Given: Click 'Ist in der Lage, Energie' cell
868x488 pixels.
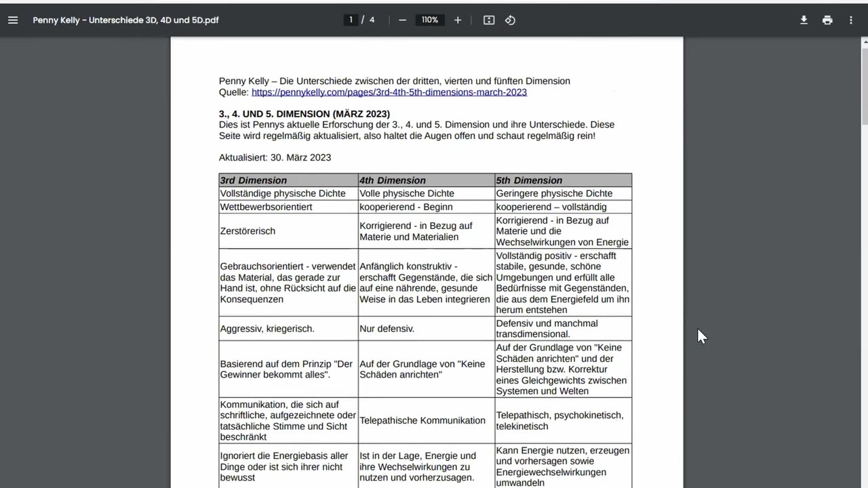Looking at the screenshot, I should (x=427, y=466).
